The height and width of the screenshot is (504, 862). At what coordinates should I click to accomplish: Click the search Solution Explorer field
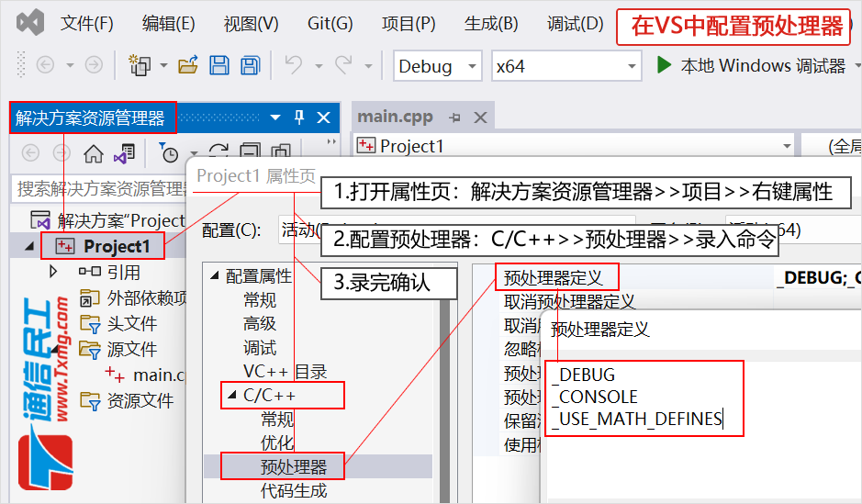[x=100, y=188]
